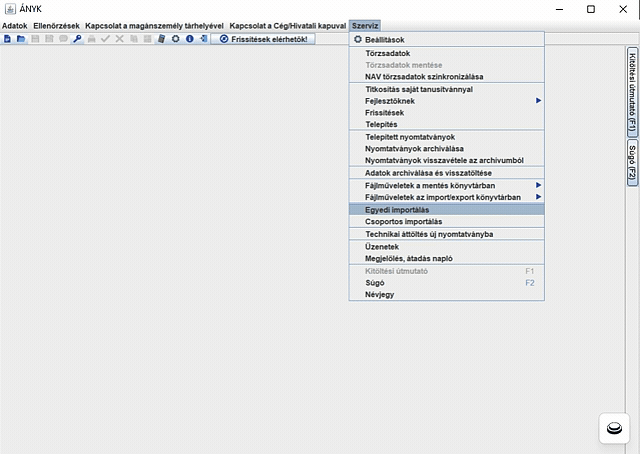Click the Frissítések elérhetők! button
The image size is (640, 454).
[263, 39]
